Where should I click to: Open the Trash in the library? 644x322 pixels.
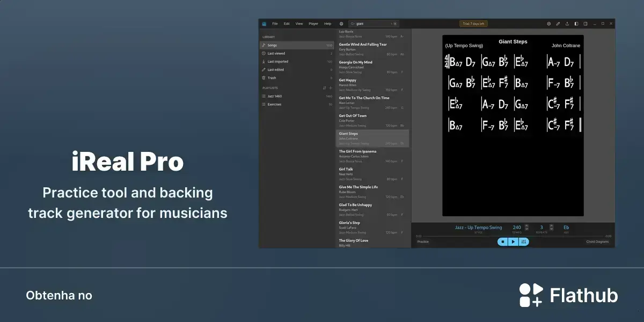tap(297, 78)
